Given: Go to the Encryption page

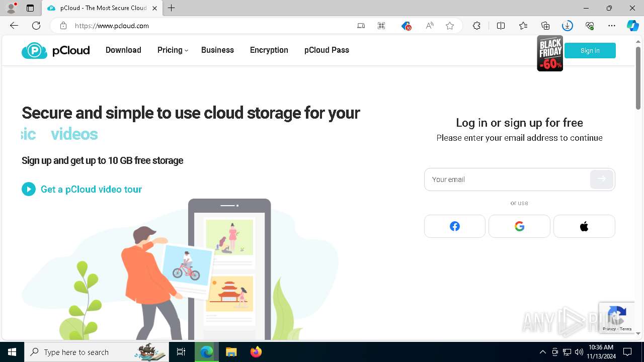Looking at the screenshot, I should click(269, 50).
